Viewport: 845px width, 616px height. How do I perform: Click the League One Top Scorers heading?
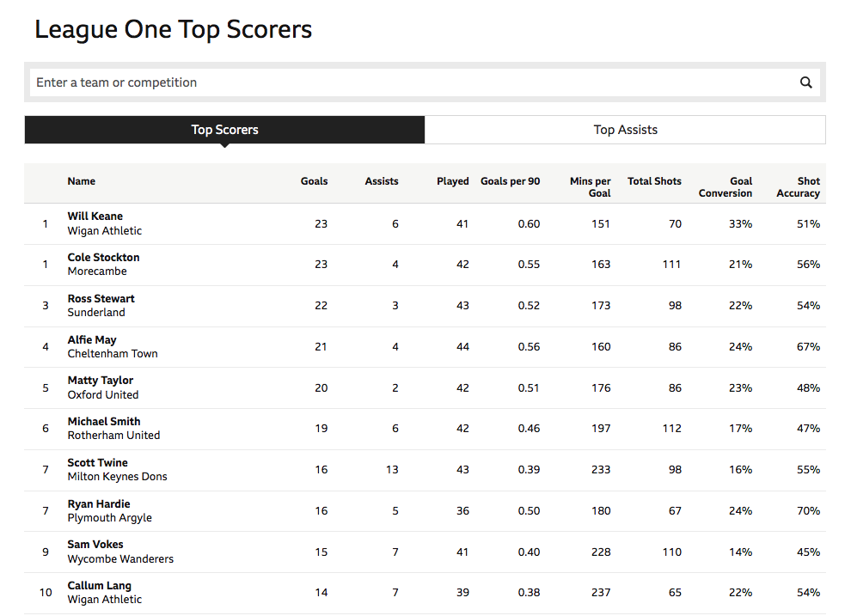tap(173, 29)
